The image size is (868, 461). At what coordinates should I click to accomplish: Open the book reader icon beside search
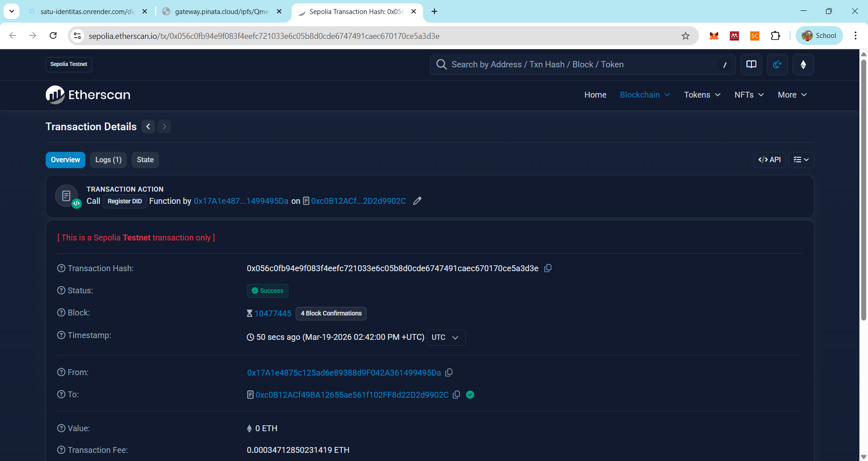[x=751, y=65]
